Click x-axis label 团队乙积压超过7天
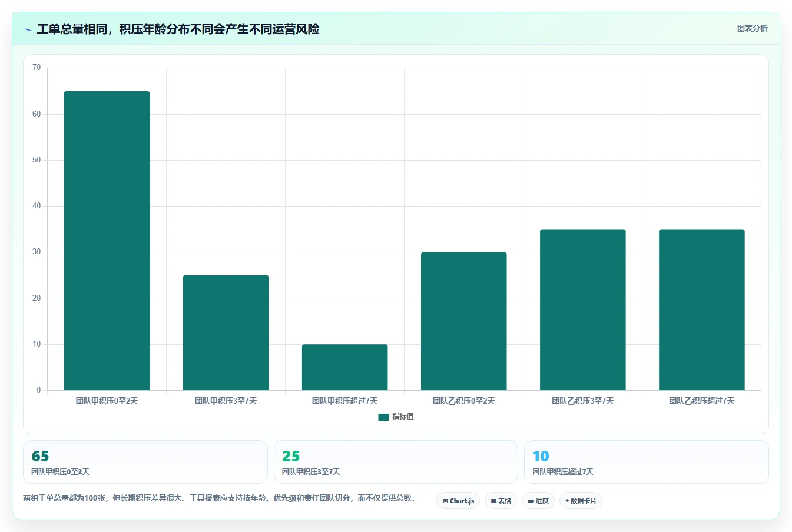 701,401
